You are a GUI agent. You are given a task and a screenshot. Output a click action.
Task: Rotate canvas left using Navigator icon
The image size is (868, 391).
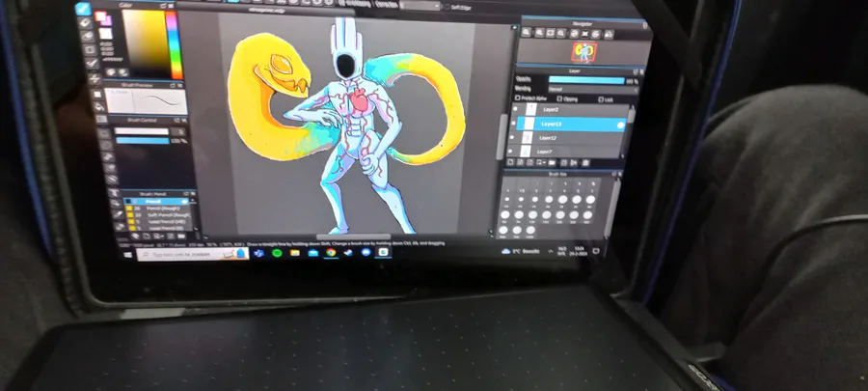574,34
